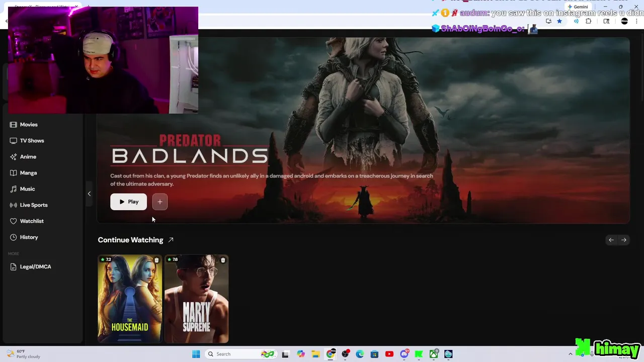The image size is (644, 362).
Task: Open Kick app on the taskbar
Action: (x=419, y=354)
